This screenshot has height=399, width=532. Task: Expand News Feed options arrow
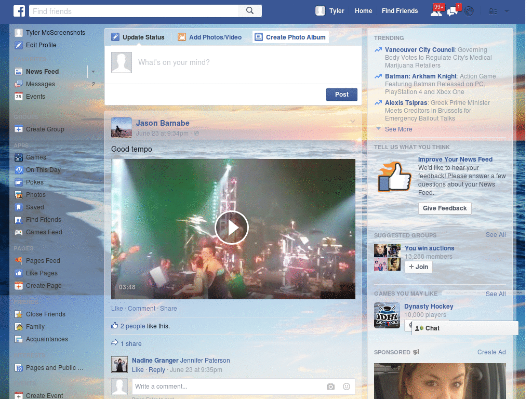[93, 72]
